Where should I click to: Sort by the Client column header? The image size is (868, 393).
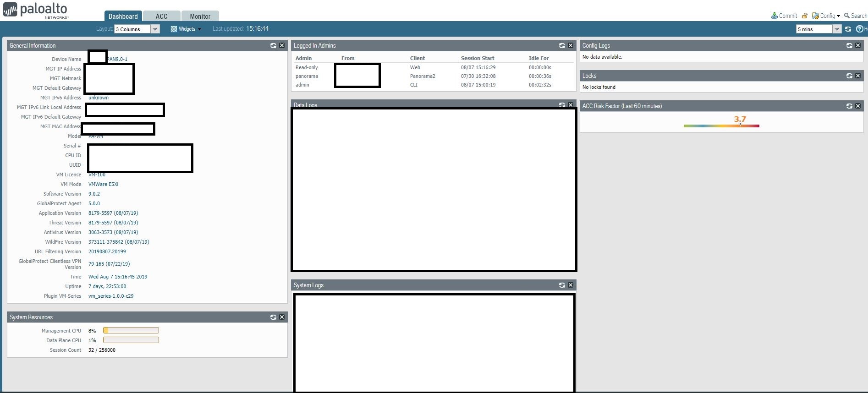(418, 58)
